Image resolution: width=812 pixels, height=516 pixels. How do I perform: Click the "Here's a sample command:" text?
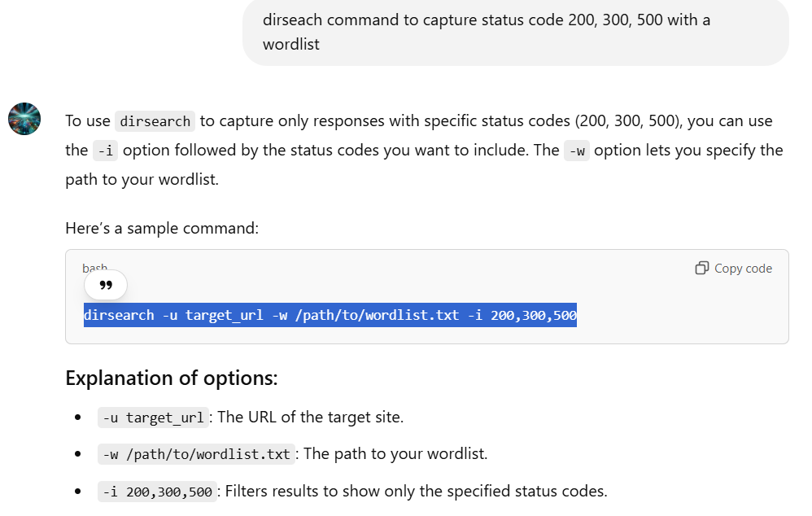162,228
